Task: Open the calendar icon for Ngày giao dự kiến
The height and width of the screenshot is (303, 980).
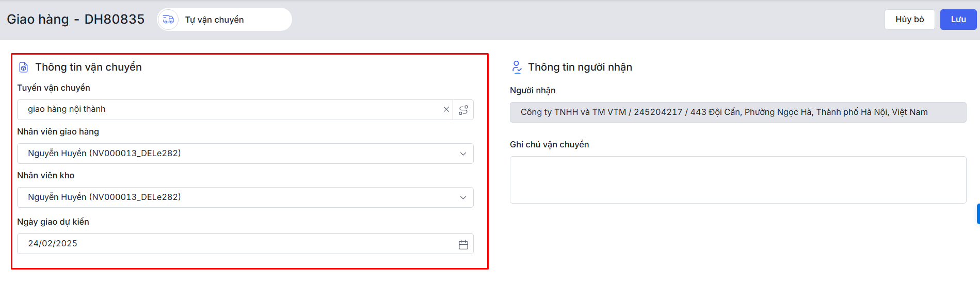Action: pos(463,245)
